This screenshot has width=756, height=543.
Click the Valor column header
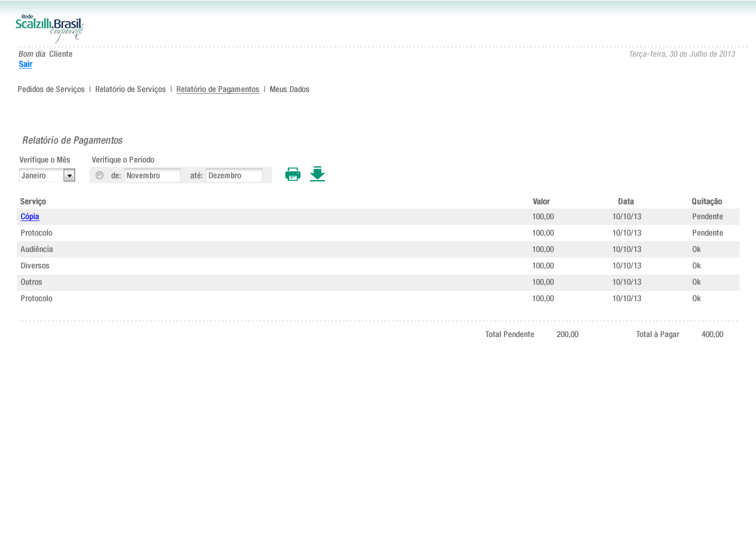pos(541,202)
